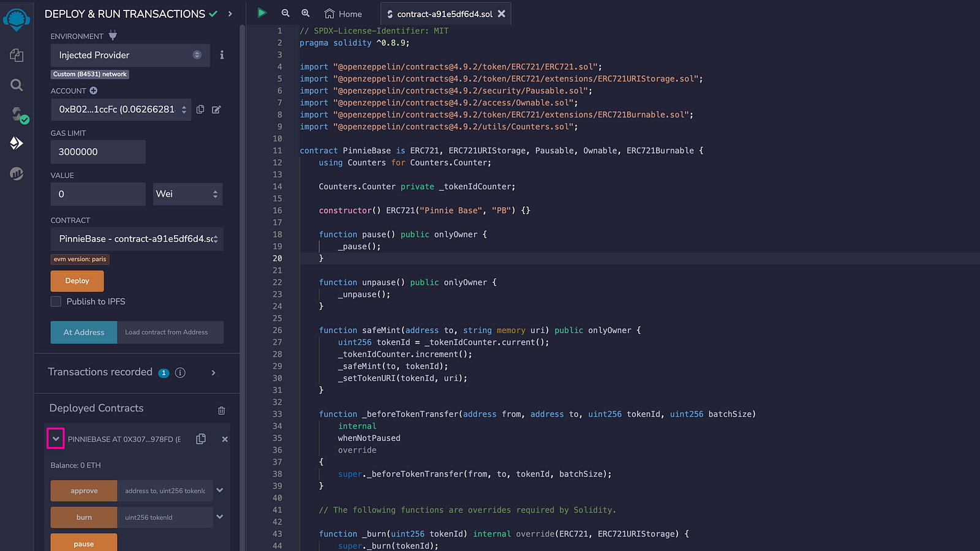Viewport: 980px width, 551px height.
Task: Click the Transactions recorded count badge
Action: [x=164, y=373]
